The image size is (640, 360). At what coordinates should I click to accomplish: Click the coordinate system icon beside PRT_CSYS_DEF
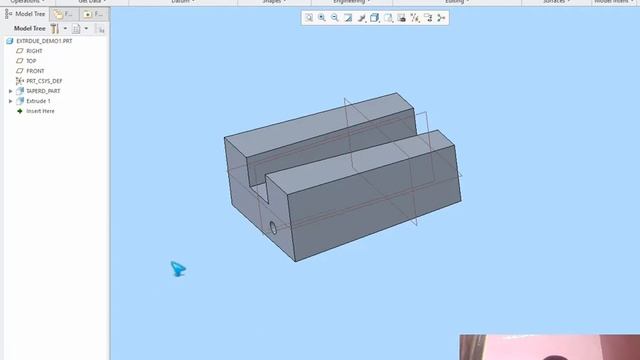click(x=20, y=81)
